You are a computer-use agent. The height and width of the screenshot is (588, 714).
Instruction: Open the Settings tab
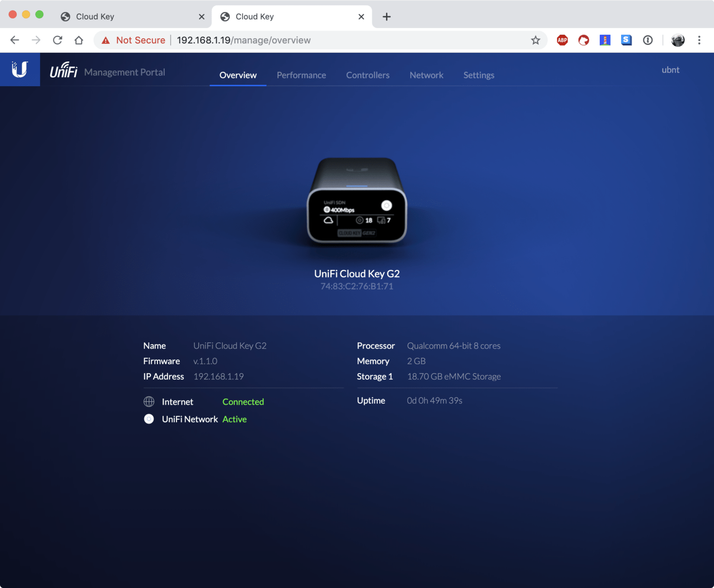point(479,75)
